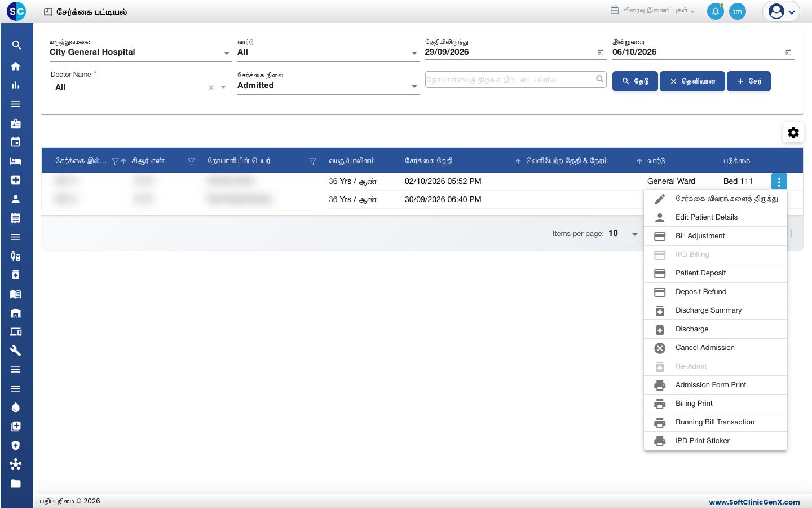This screenshot has width=812, height=508.
Task: Open the மருத்துவமனை hospital dropdown
Action: point(140,52)
